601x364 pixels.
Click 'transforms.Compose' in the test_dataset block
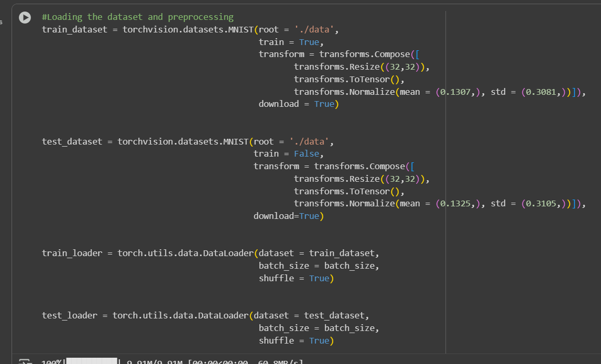(359, 167)
